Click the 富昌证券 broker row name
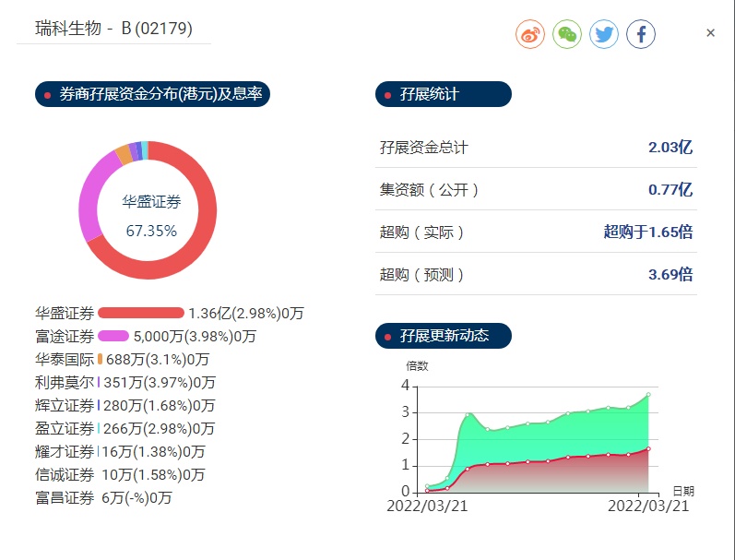 click(x=65, y=497)
